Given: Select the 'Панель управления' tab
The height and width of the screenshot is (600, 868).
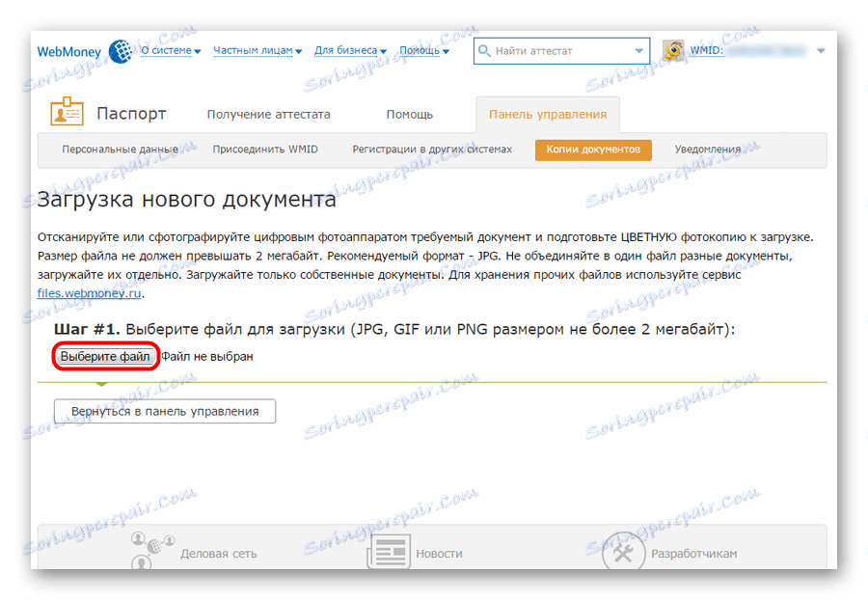Looking at the screenshot, I should (548, 115).
